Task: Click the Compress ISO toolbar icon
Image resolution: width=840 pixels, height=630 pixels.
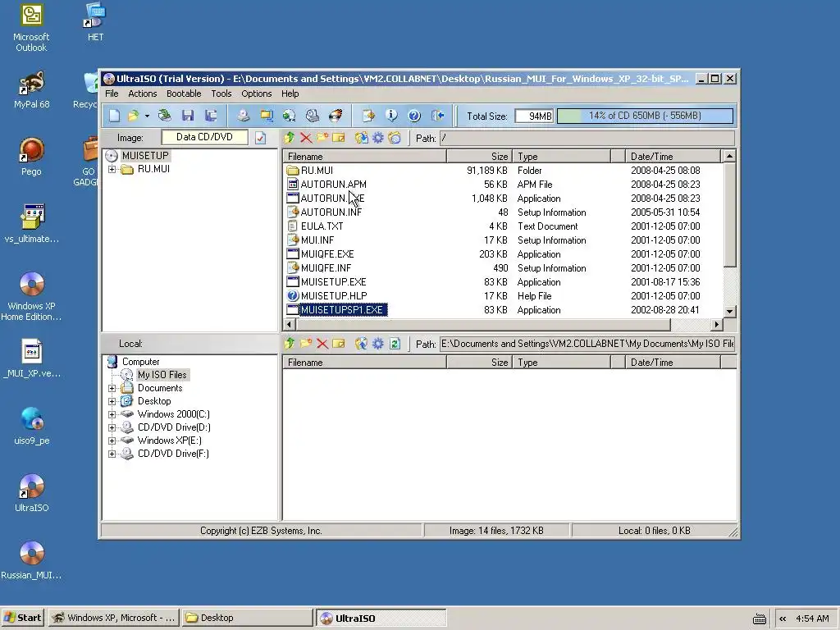Action: (267, 116)
